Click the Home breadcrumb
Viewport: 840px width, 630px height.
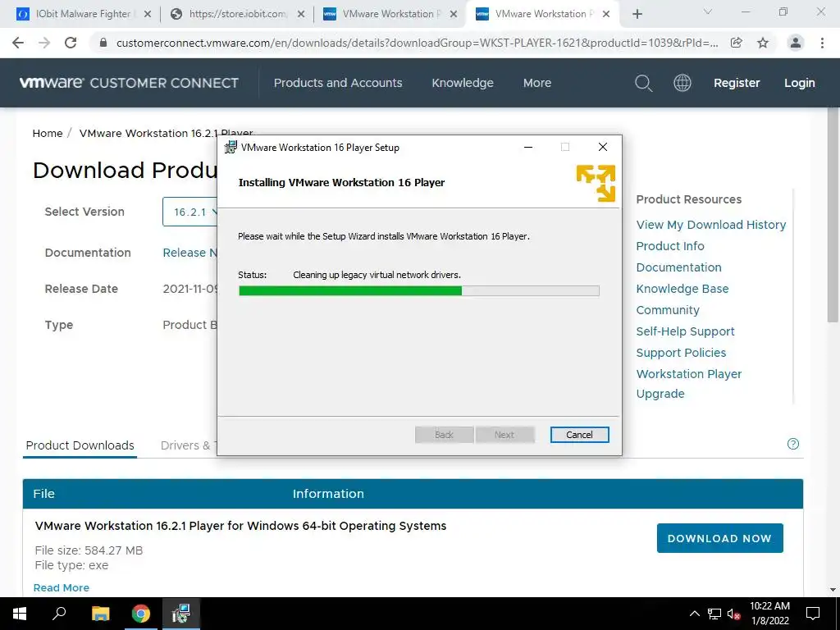pos(48,134)
